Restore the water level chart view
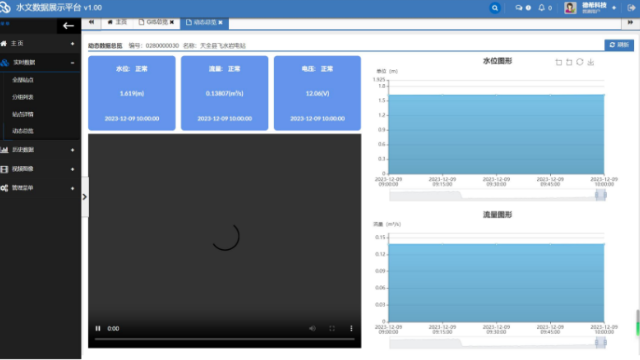This screenshot has height=360, width=640. [580, 62]
